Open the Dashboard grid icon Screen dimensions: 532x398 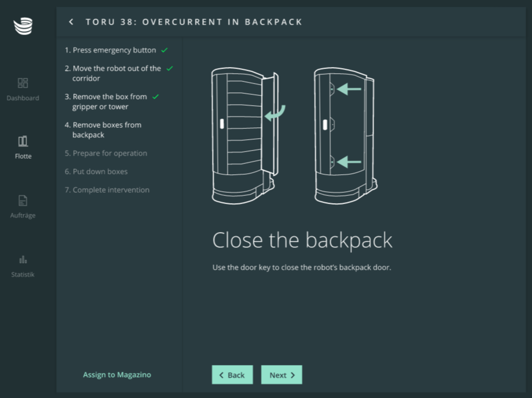pyautogui.click(x=23, y=83)
